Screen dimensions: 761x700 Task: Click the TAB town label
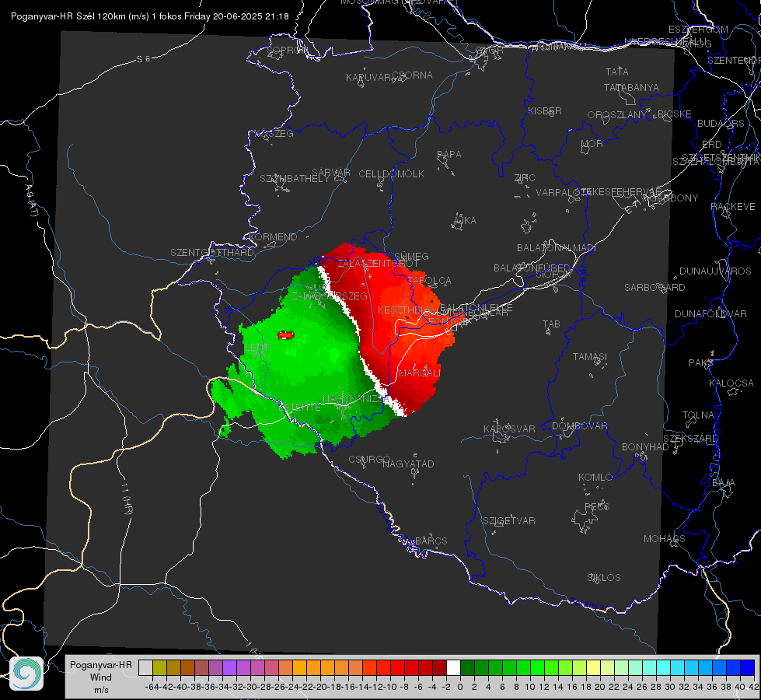(551, 324)
